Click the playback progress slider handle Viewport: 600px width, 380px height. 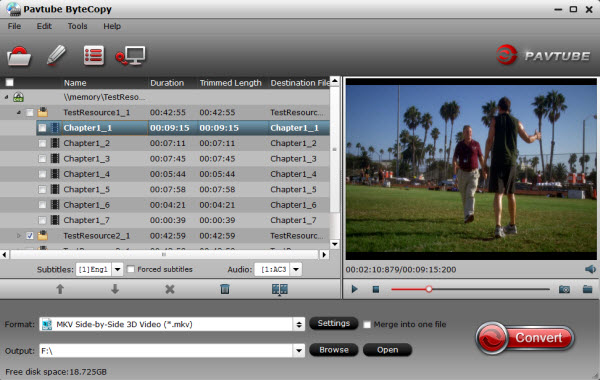coord(429,289)
